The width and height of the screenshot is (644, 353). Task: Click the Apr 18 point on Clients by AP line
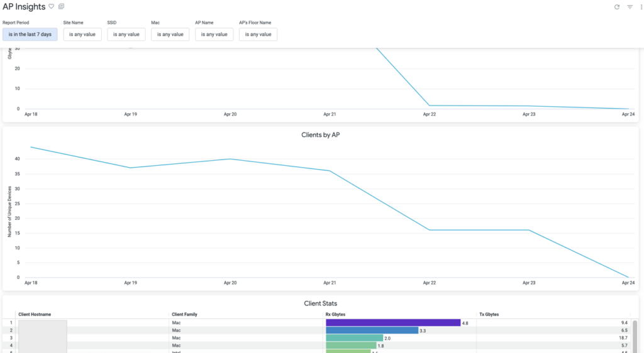[30, 147]
